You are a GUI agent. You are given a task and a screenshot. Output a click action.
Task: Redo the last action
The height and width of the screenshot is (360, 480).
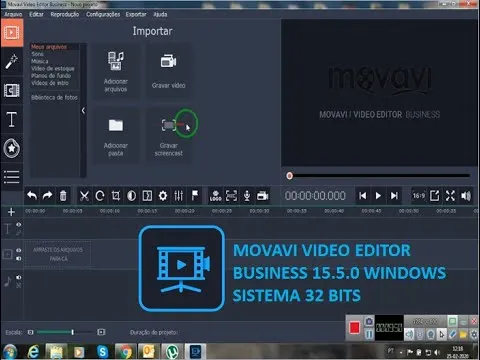(47, 196)
